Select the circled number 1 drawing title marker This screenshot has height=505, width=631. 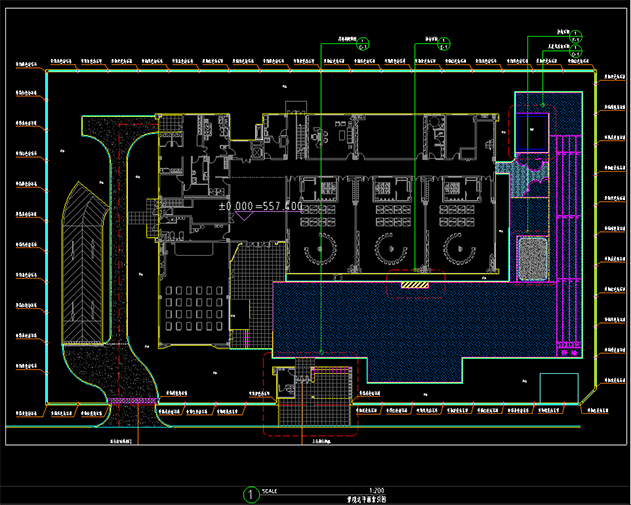[x=250, y=494]
